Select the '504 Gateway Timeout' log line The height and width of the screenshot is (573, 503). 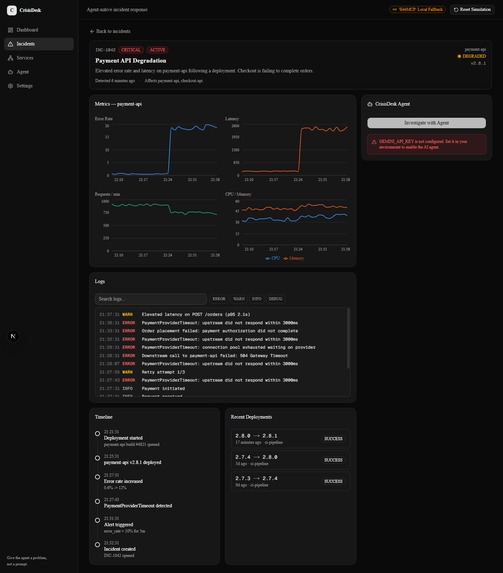221,356
